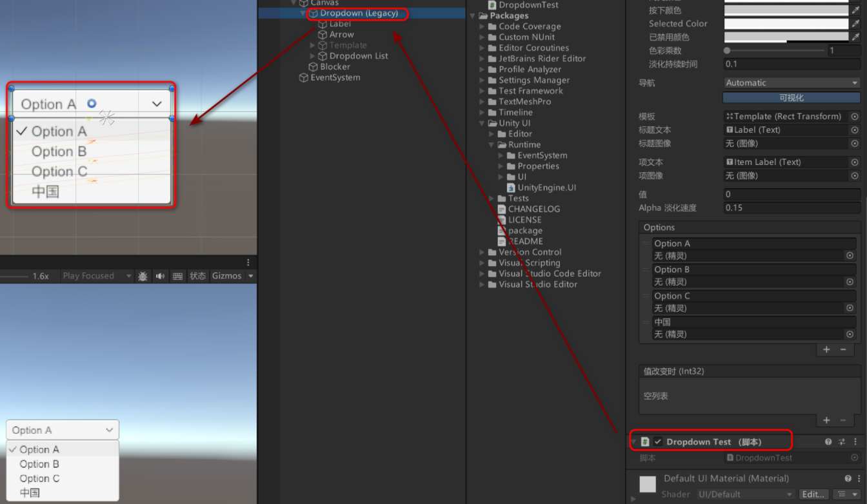
Task: Open the TextMeshPro package folder
Action: (x=524, y=102)
